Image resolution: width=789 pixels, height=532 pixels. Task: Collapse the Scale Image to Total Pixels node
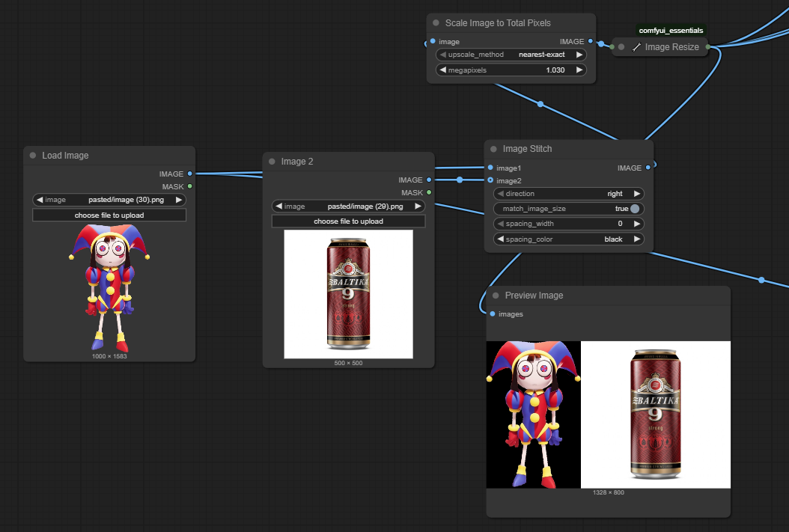pyautogui.click(x=436, y=23)
